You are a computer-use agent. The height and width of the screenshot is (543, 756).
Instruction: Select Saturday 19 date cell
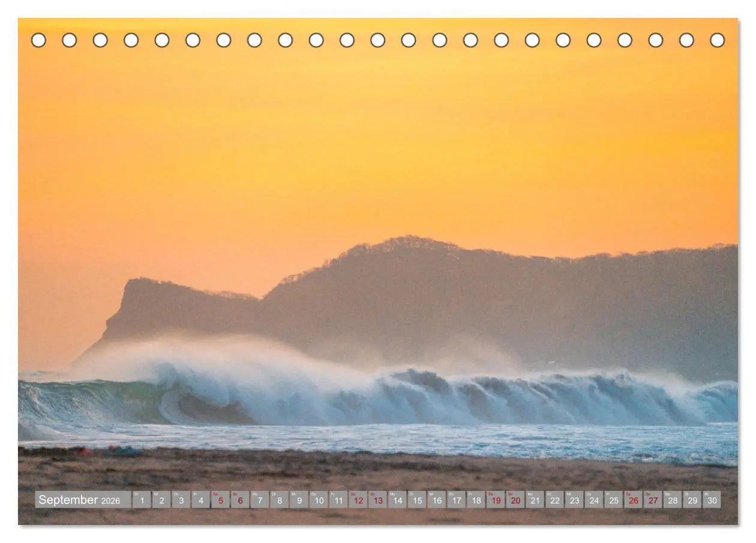496,500
